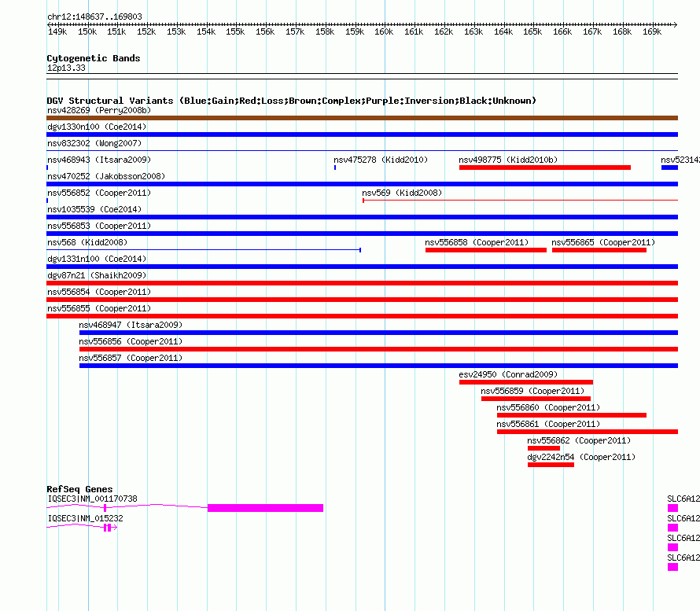Image resolution: width=700 pixels, height=611 pixels.
Task: Click the large magenta IQSEC3 NM_001170738 exon block
Action: (265, 508)
